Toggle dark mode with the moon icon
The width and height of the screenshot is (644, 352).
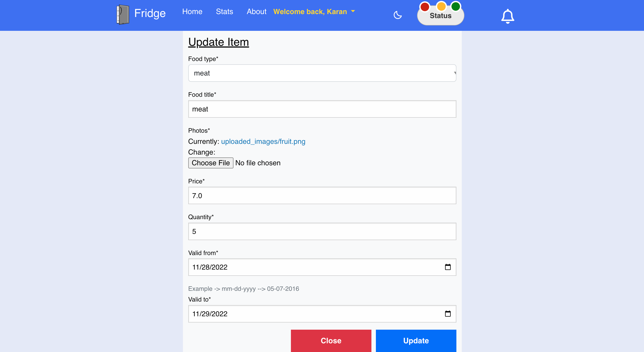click(x=398, y=15)
